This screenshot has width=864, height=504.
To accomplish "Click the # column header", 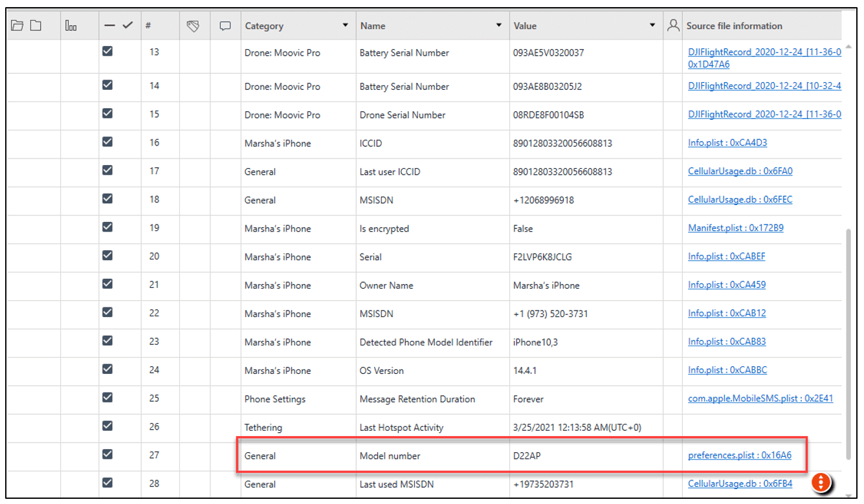I will click(x=148, y=26).
